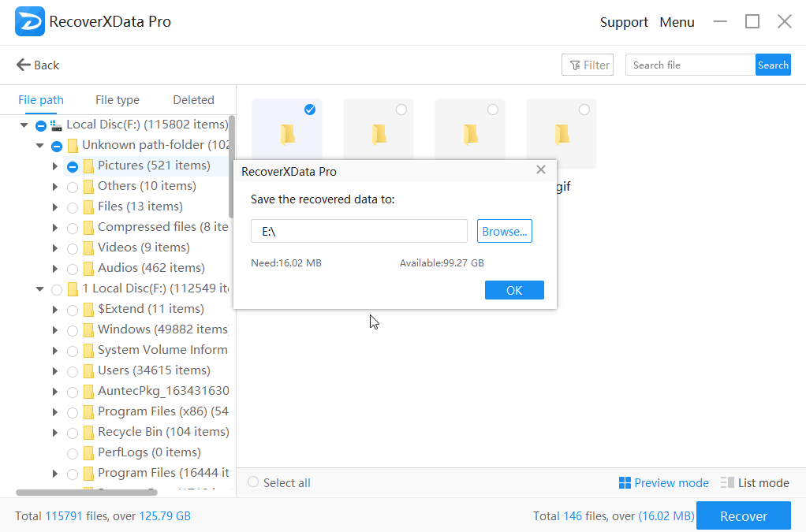
Task: Click the Unknown path-folder folder icon
Action: [x=73, y=145]
